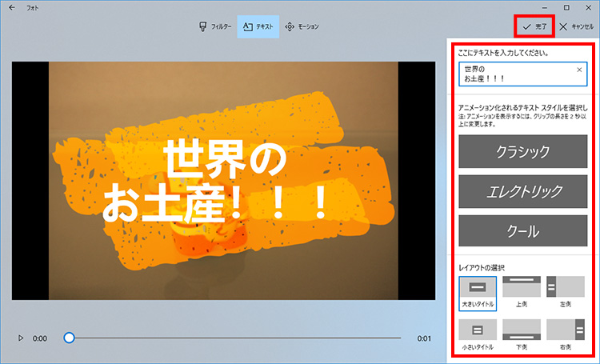The height and width of the screenshot is (364, 600).
Task: Select the テキスト (Text) tab
Action: pyautogui.click(x=258, y=26)
